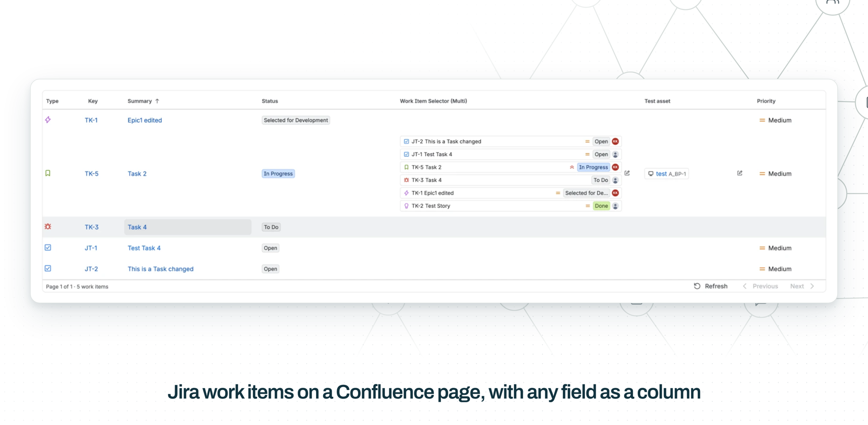Go to the Previous page
868x425 pixels.
pyautogui.click(x=760, y=286)
